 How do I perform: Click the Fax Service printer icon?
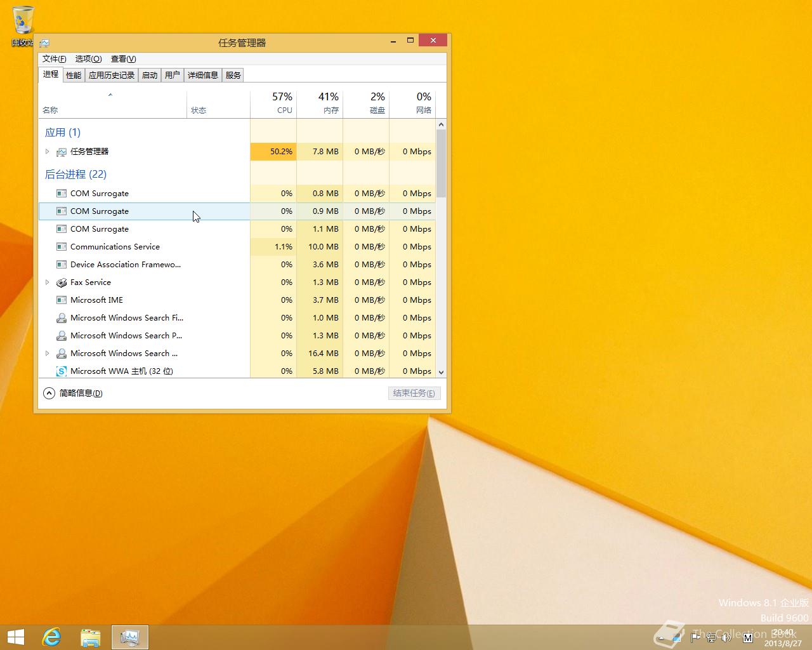pyautogui.click(x=62, y=282)
